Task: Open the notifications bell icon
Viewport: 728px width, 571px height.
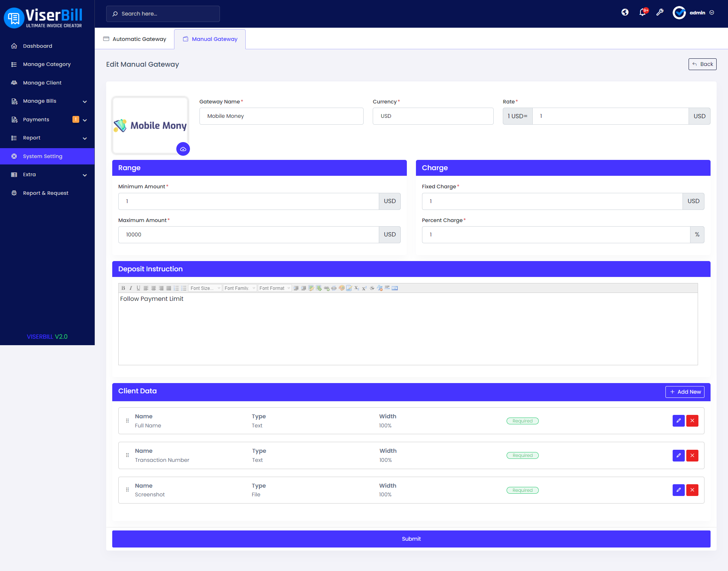Action: tap(642, 13)
